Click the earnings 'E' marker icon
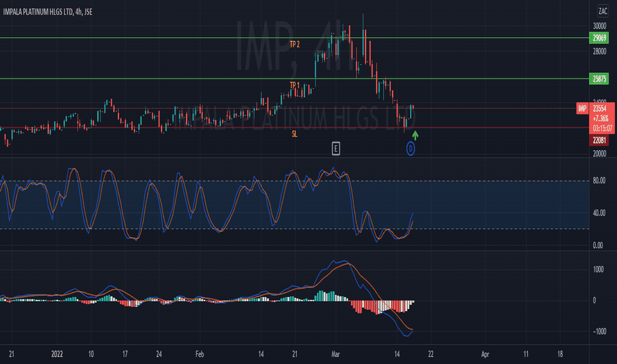617x364 pixels. tap(336, 148)
